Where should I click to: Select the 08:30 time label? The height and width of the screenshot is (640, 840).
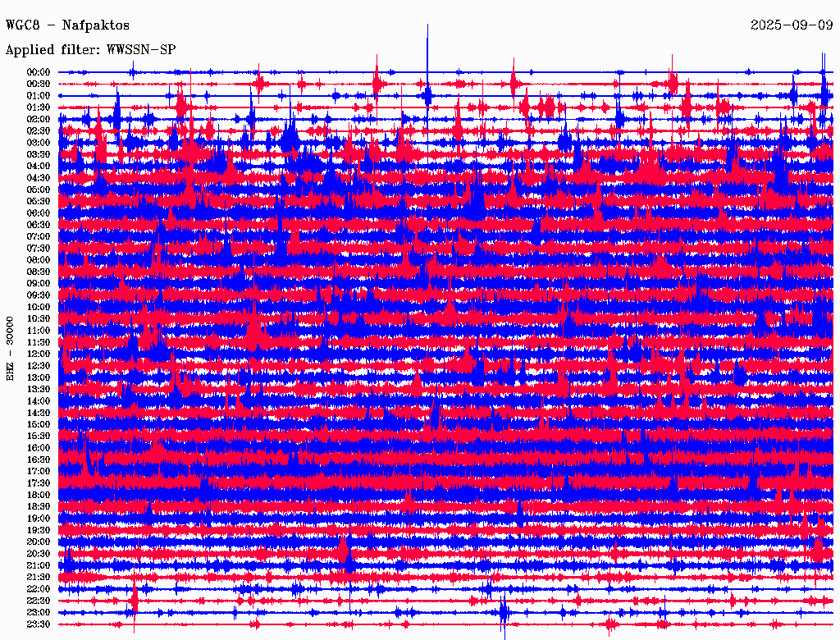tap(39, 272)
